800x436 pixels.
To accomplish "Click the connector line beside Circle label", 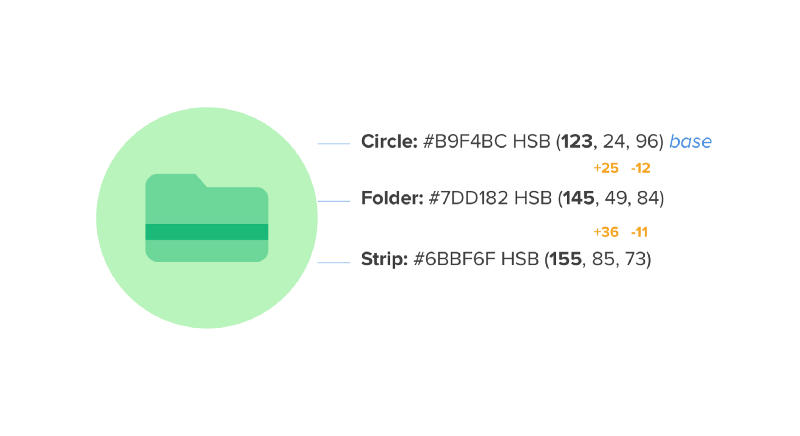I will [333, 144].
